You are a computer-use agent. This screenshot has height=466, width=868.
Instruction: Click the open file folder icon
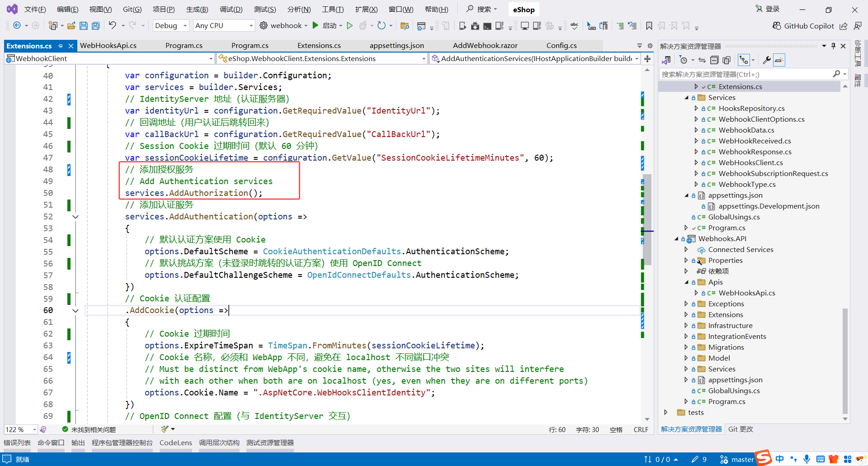click(71, 26)
